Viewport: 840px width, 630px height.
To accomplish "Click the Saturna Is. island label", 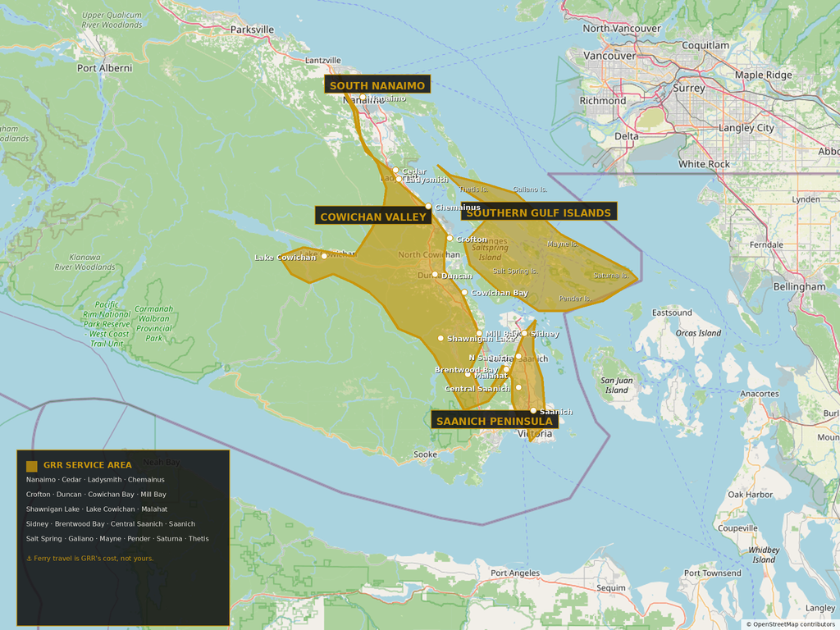I will (x=611, y=276).
